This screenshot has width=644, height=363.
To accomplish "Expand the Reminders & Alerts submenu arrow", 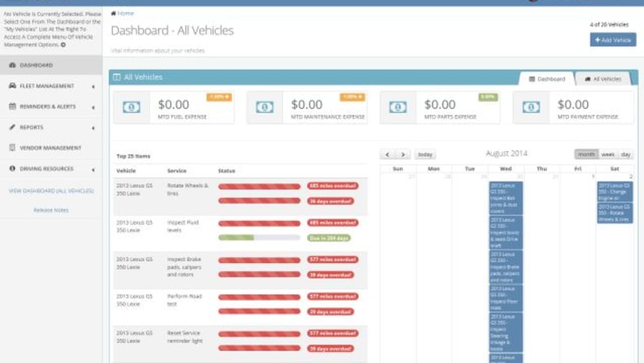I will [93, 107].
